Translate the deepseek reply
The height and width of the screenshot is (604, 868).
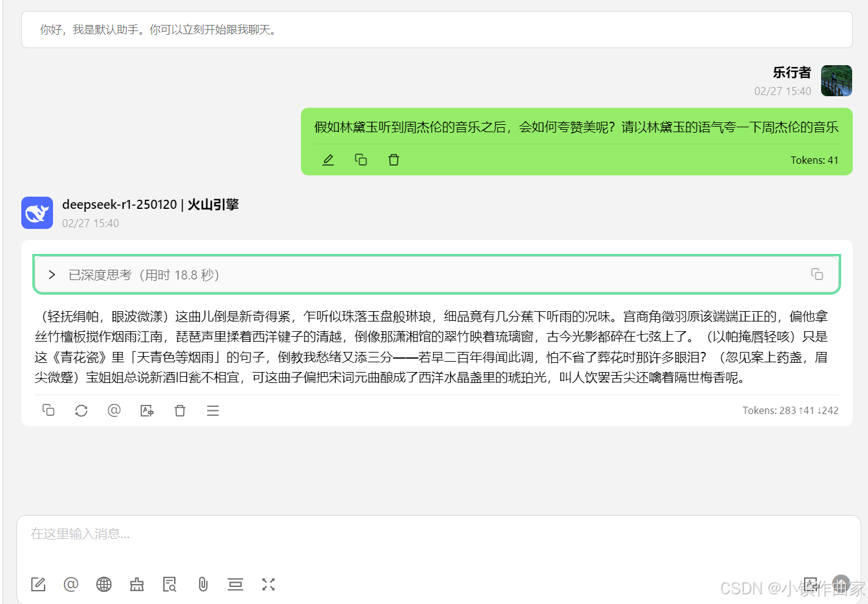click(147, 411)
